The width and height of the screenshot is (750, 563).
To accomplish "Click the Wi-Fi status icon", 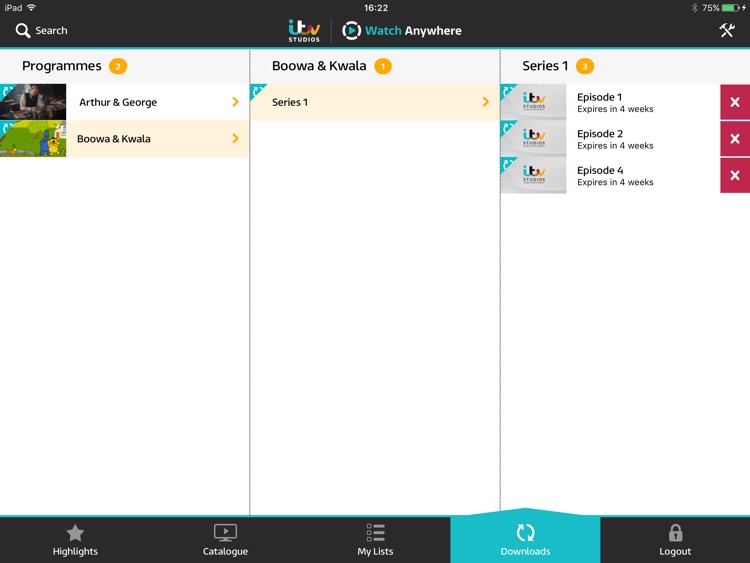I will pyautogui.click(x=32, y=7).
